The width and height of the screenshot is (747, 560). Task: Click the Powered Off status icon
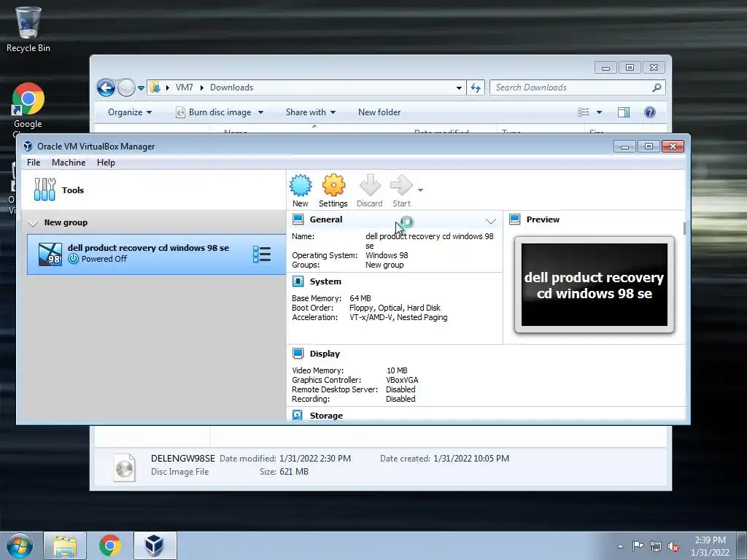click(x=73, y=259)
